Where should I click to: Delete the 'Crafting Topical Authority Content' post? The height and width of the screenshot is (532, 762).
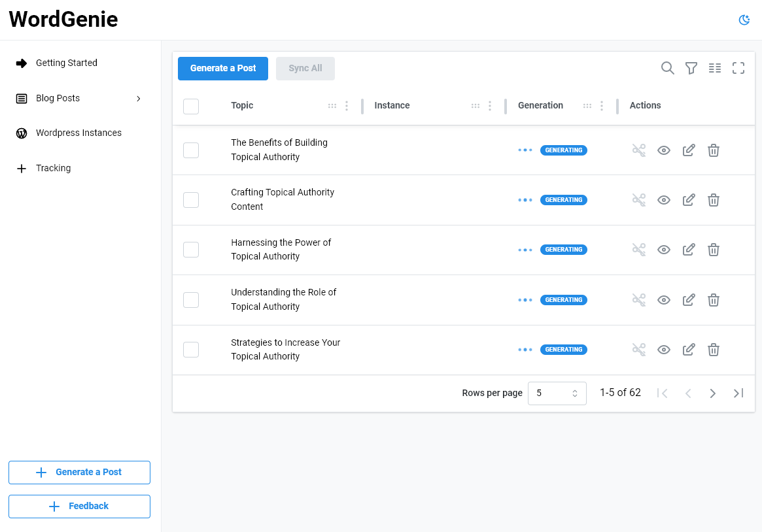pyautogui.click(x=714, y=200)
